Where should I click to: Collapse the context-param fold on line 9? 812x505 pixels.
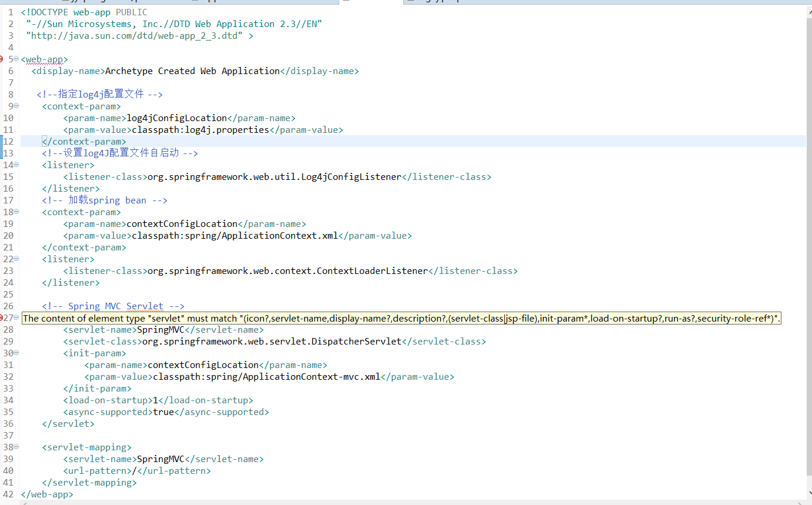16,106
